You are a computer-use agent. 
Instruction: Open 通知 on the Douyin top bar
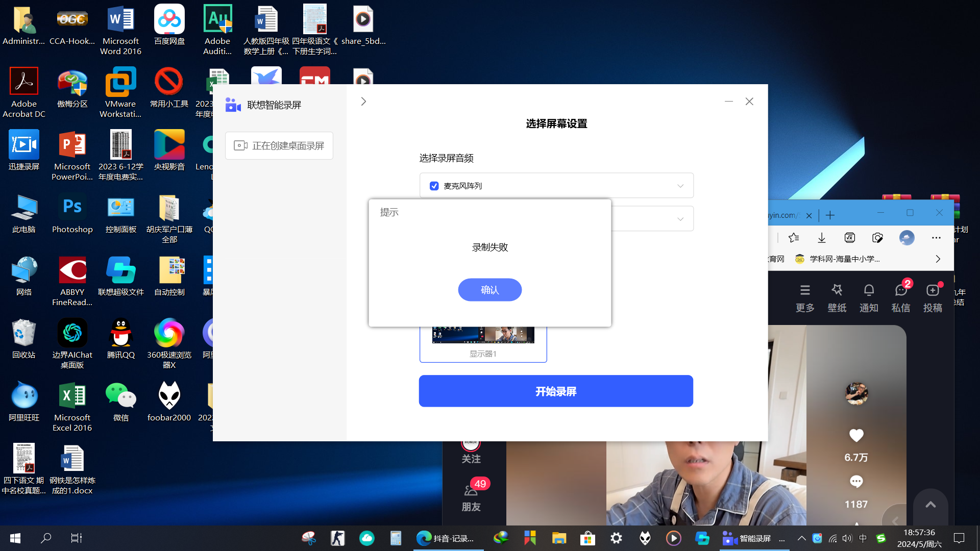[x=869, y=298]
